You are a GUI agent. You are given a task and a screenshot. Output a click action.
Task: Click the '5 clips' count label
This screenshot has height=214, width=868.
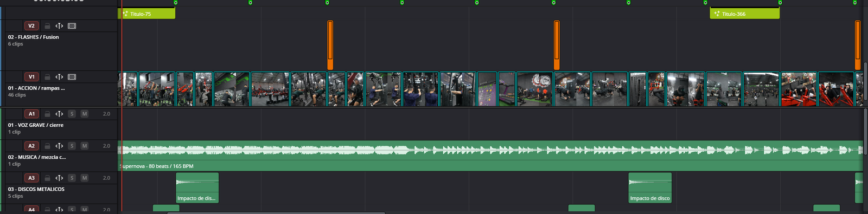15,196
